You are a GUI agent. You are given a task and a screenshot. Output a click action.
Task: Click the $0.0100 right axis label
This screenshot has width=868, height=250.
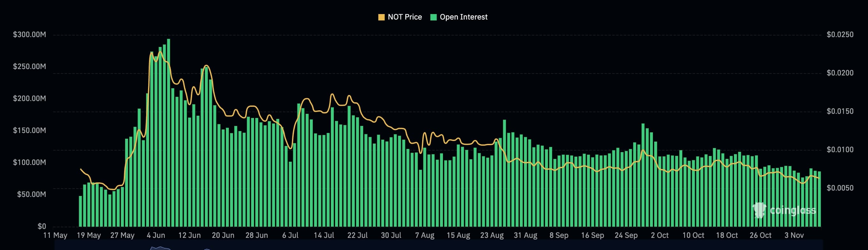point(840,150)
